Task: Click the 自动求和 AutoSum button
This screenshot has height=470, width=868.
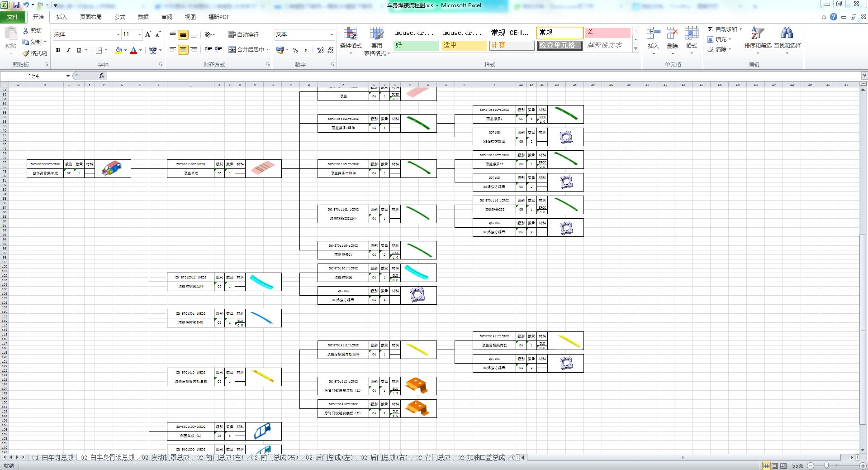Action: tap(725, 29)
